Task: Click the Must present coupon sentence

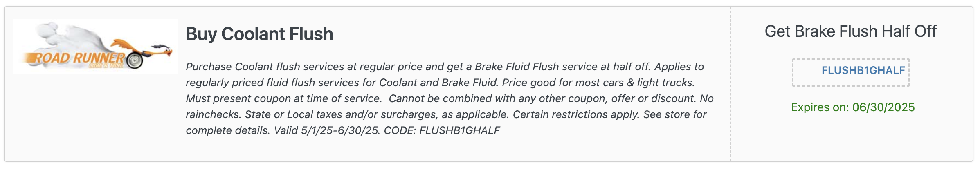Action: coord(284,98)
